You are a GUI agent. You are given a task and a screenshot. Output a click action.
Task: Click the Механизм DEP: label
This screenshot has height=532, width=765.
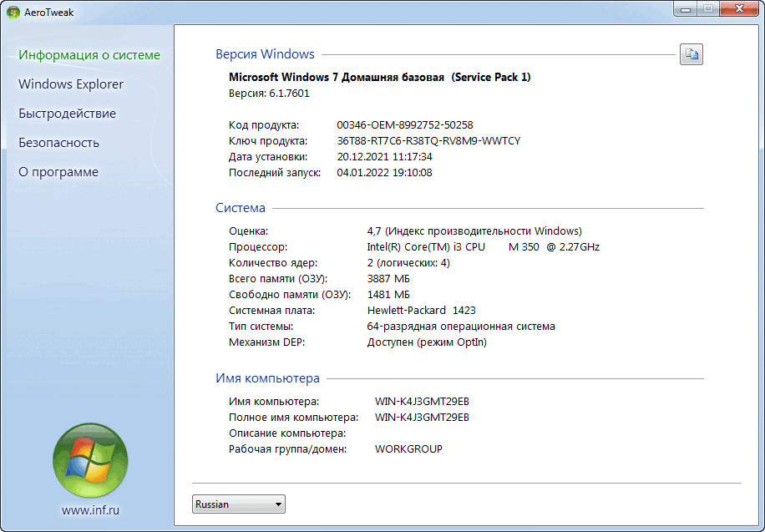click(x=267, y=342)
